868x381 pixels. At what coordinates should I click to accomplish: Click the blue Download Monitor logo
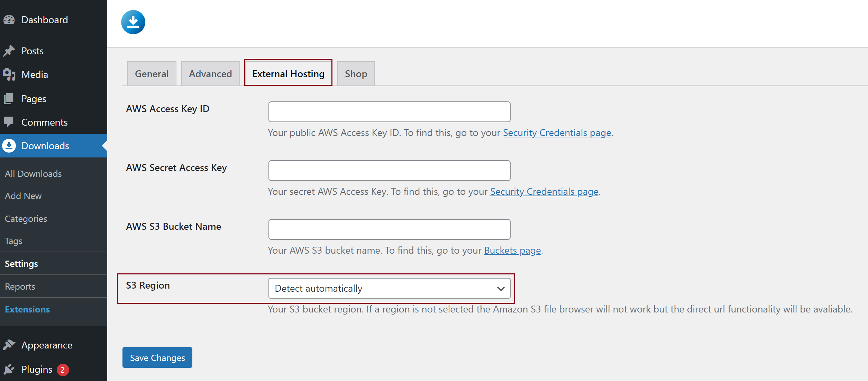133,22
